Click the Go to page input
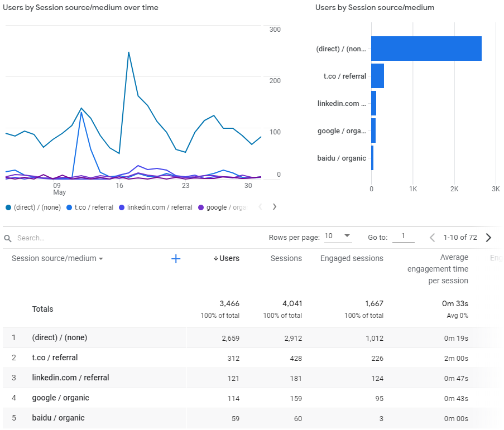 pyautogui.click(x=403, y=236)
